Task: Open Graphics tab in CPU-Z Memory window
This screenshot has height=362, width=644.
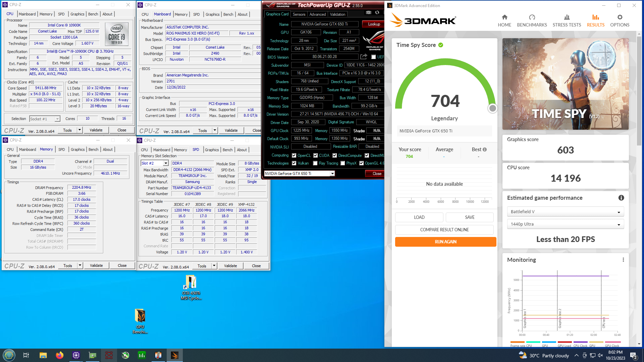Action: (78, 149)
